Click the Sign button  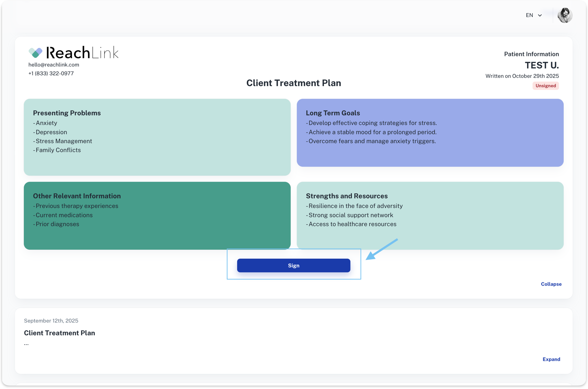(x=294, y=265)
